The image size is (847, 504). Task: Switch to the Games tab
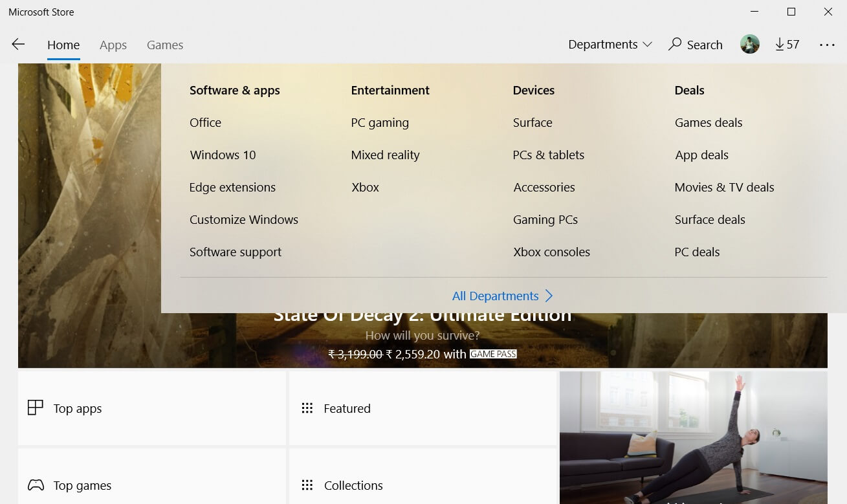click(165, 45)
